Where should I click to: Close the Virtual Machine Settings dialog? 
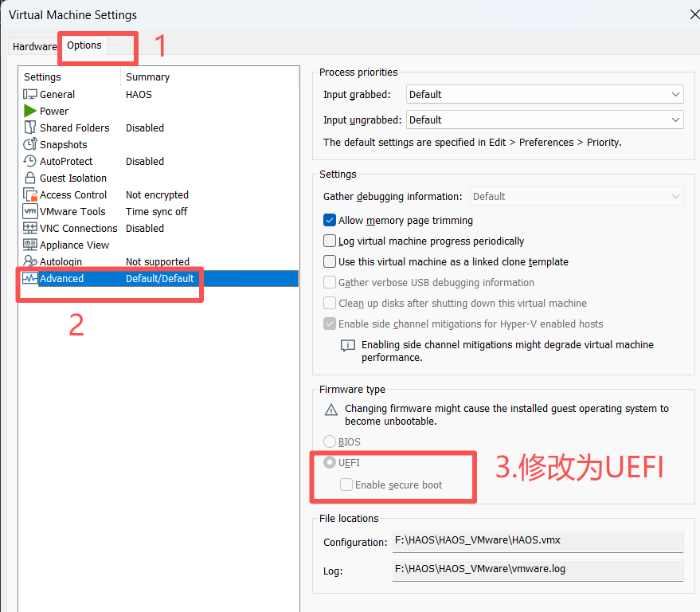694,14
